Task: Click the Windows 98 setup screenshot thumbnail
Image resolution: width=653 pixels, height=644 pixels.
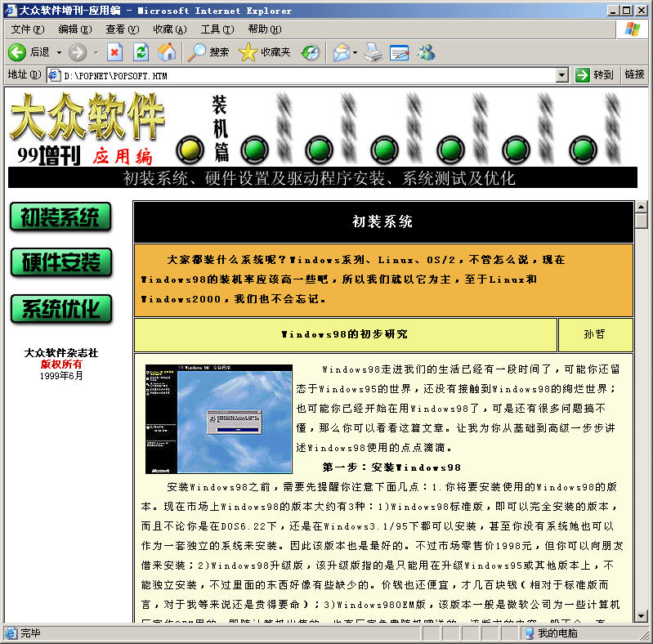Action: point(219,419)
